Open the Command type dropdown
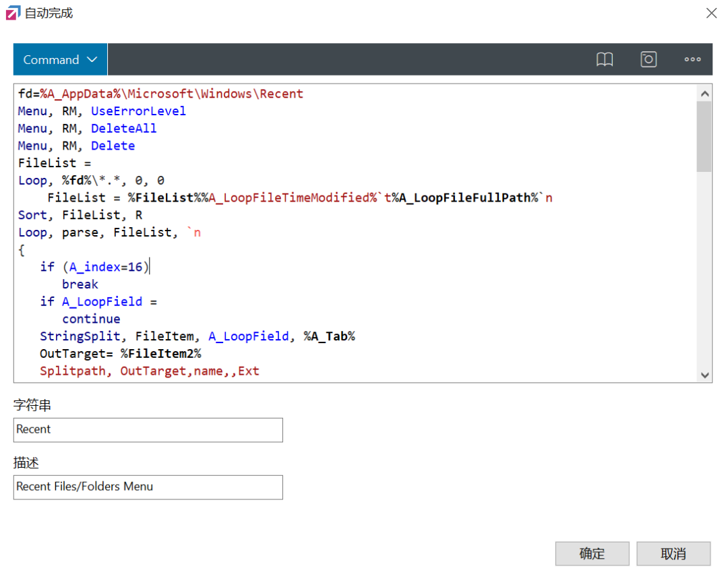Screen dimensions: 728x579 (61, 59)
